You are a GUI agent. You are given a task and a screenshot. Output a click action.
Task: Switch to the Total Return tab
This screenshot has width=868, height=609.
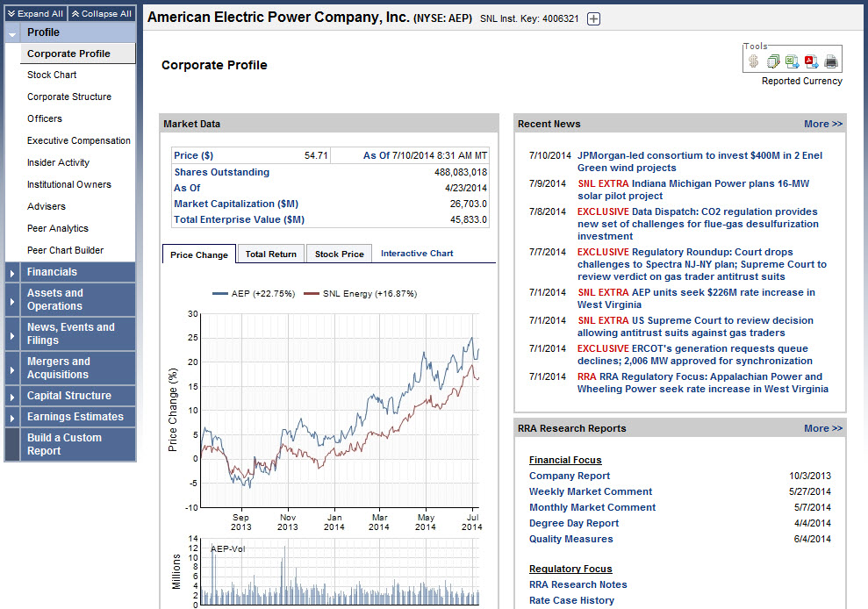pos(270,254)
